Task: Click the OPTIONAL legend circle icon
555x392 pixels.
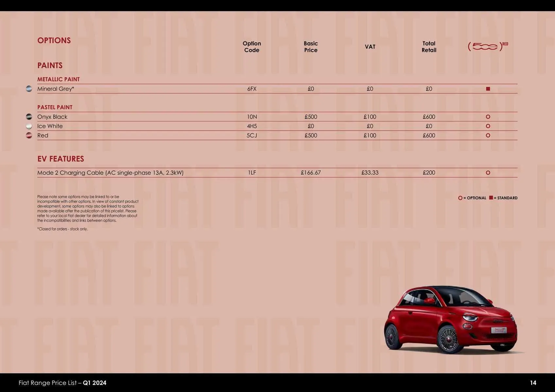Action: (460, 198)
